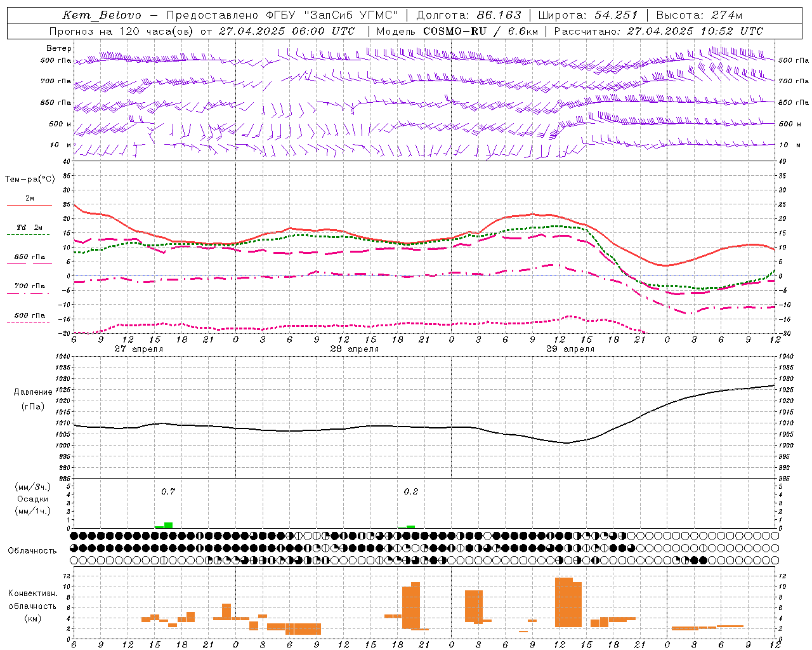
Task: Click the 0.2 precipitation amount
Action: click(x=411, y=492)
